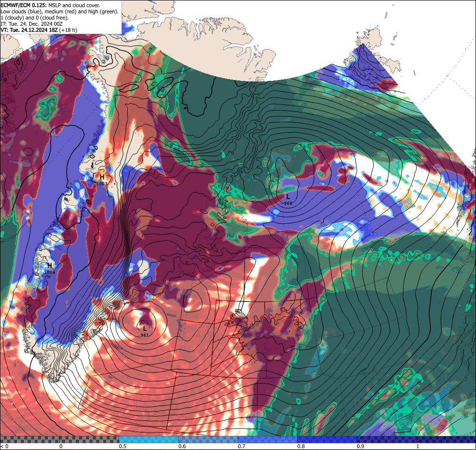Click the '0.5' legend tick label

pos(123,446)
